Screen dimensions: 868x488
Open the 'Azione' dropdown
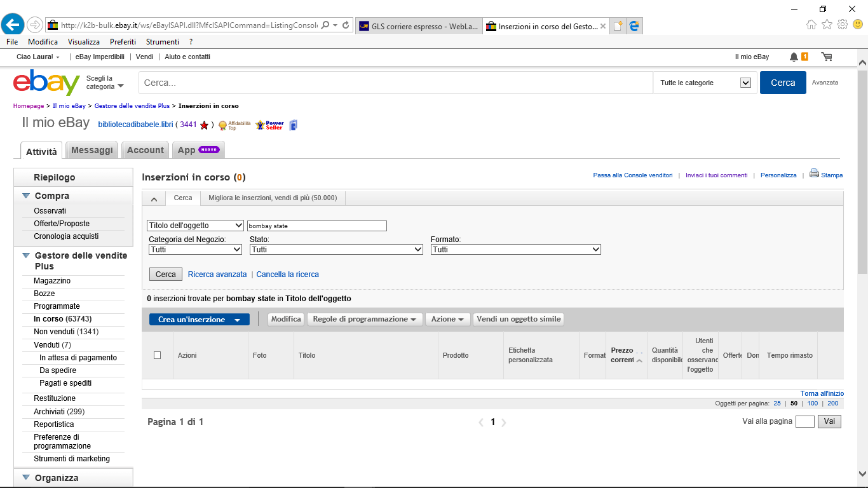click(447, 319)
